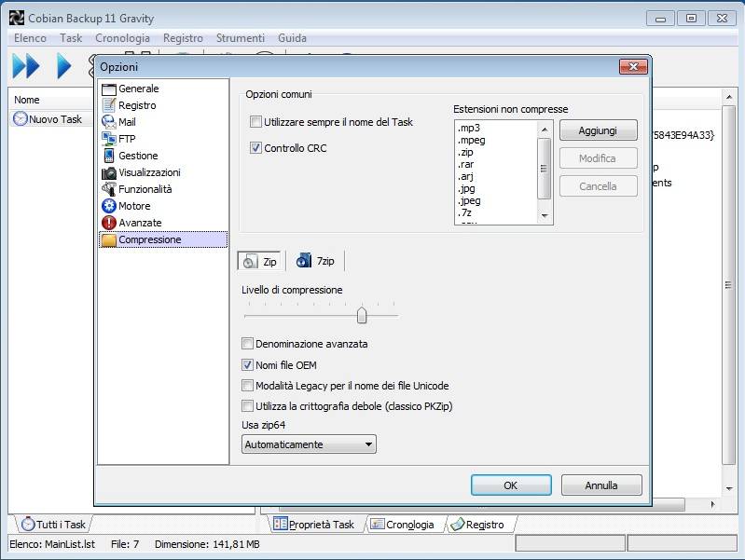Image resolution: width=745 pixels, height=560 pixels.
Task: Click the Run selected task arrow icon
Action: (x=63, y=66)
